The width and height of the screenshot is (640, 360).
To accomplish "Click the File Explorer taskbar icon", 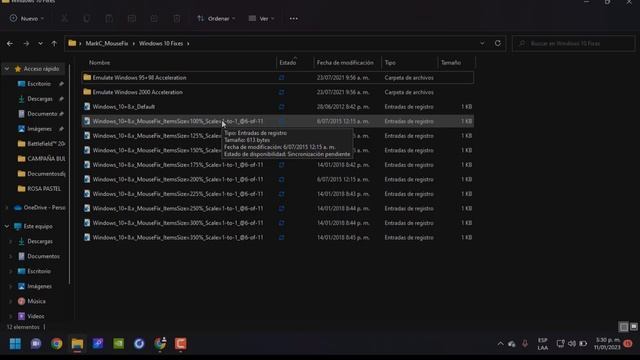I will (x=77, y=344).
